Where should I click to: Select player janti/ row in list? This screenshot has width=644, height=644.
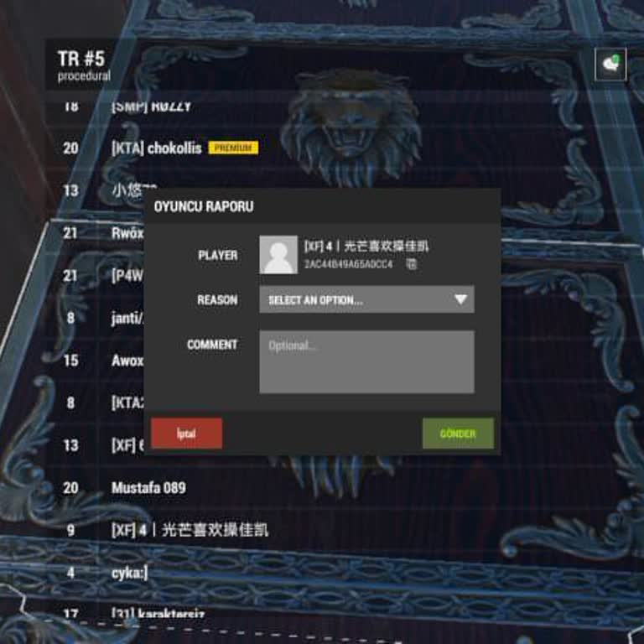tap(127, 318)
